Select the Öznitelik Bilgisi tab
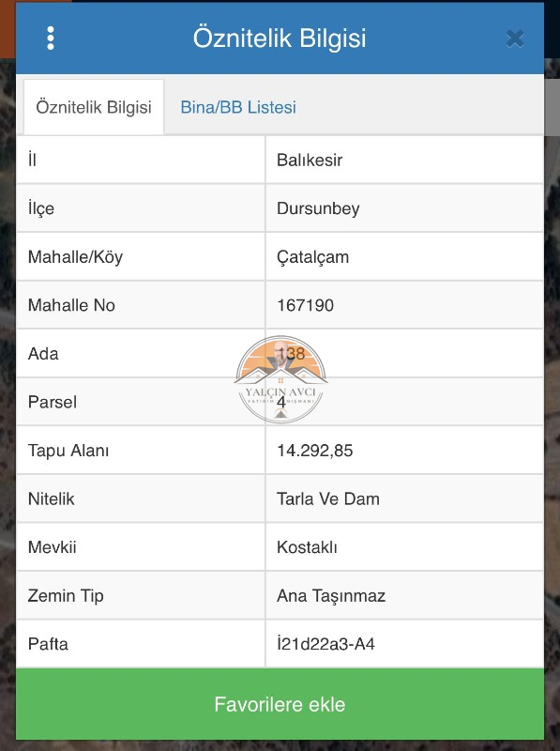This screenshot has width=560, height=751. 94,107
